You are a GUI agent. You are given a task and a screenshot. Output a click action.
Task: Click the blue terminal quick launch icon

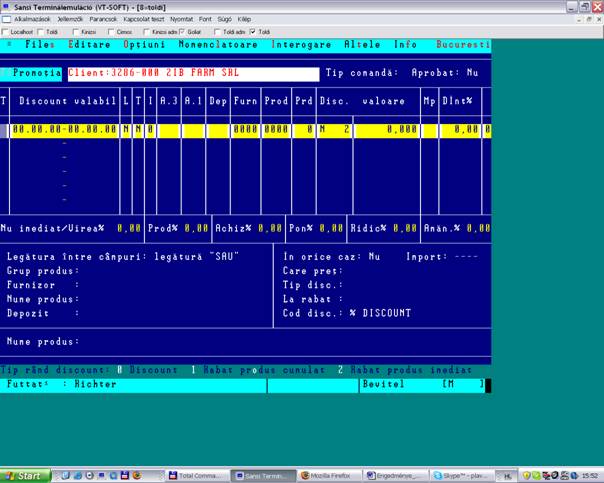pos(101,476)
